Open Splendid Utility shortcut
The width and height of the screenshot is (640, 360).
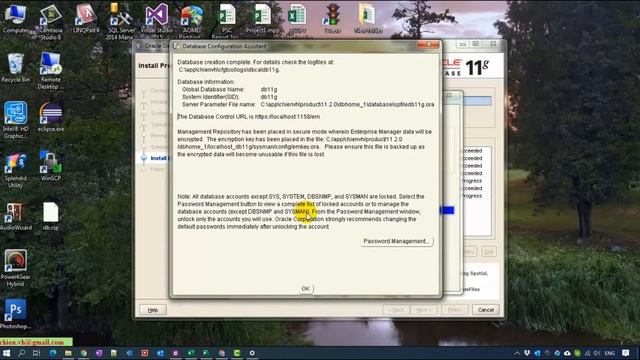tap(16, 169)
